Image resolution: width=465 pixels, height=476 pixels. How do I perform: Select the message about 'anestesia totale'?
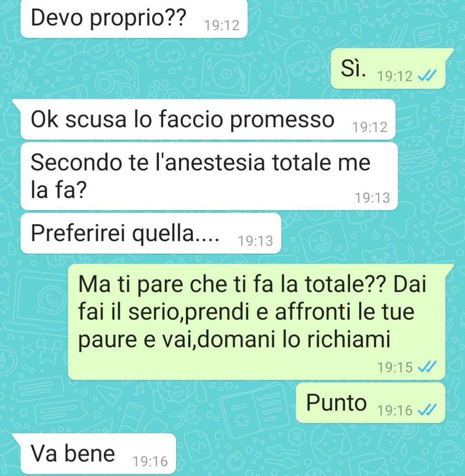tap(209, 176)
